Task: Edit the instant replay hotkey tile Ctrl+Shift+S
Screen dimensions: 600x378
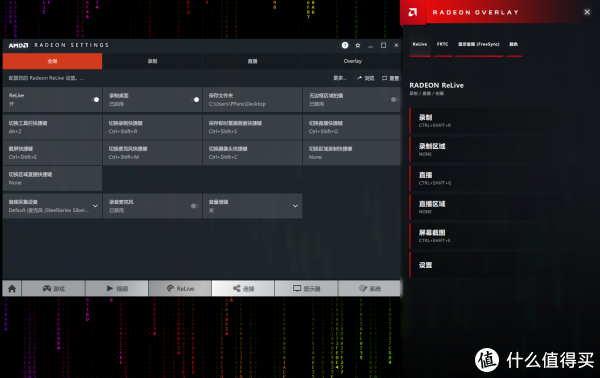Action: click(x=253, y=127)
